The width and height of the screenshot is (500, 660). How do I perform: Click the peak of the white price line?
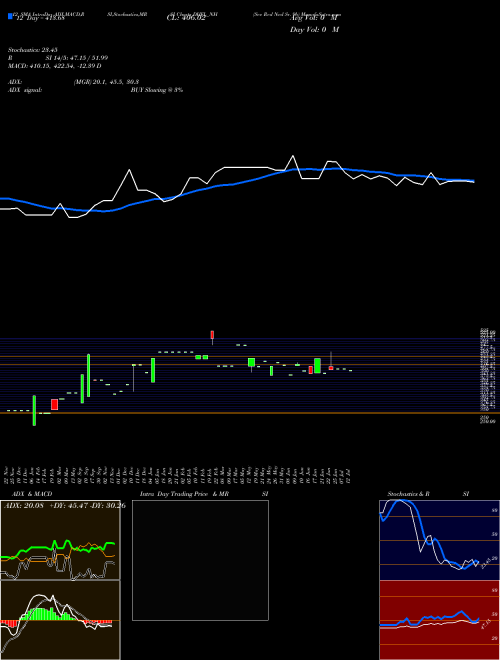[x=293, y=156]
